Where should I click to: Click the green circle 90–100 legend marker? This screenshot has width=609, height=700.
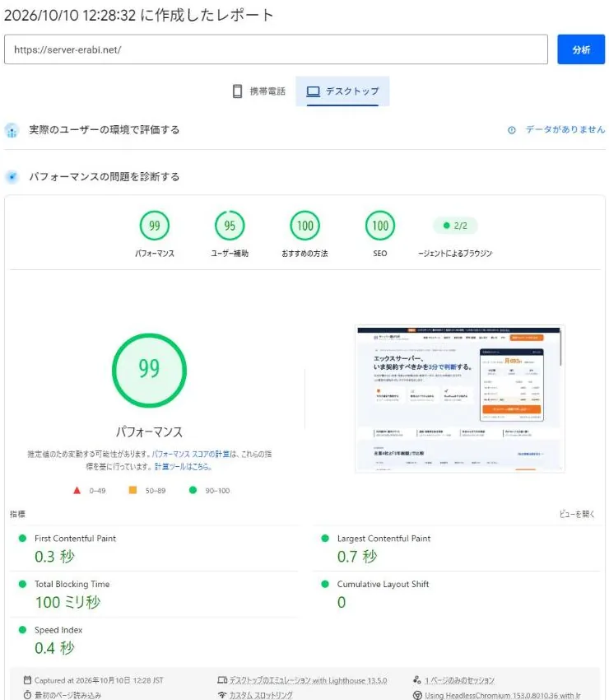tap(193, 490)
